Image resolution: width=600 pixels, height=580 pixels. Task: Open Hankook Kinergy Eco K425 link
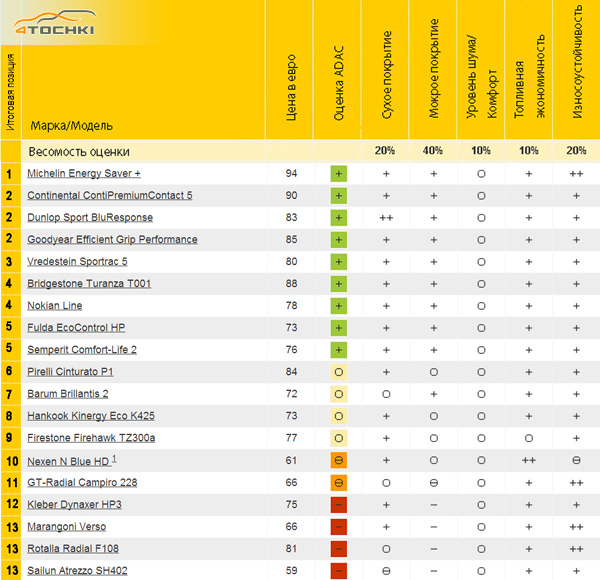coord(91,416)
